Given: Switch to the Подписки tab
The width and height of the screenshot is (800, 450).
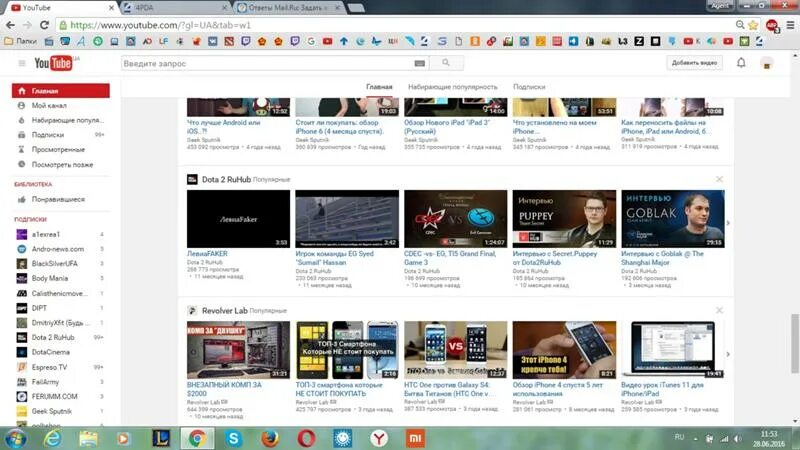Looking at the screenshot, I should tap(529, 87).
